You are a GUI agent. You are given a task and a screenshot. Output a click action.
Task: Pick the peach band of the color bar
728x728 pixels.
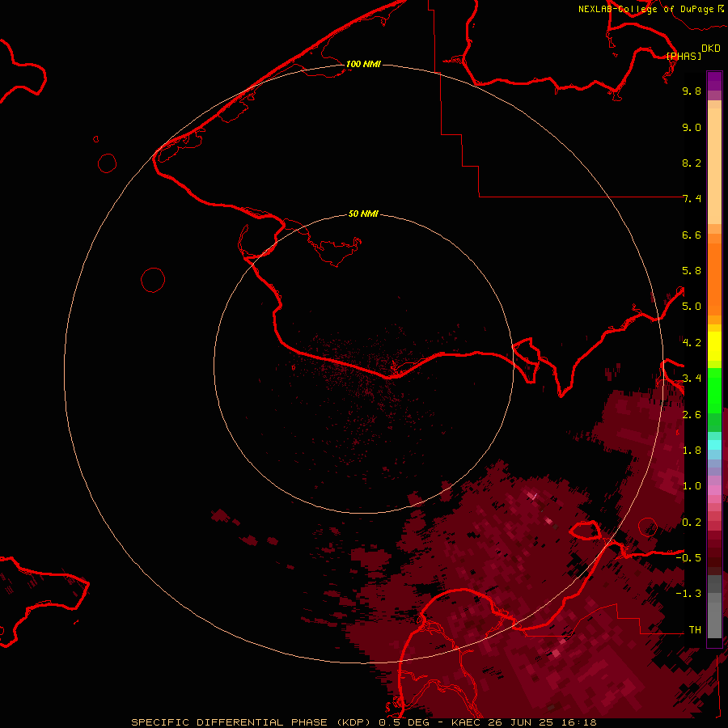pyautogui.click(x=714, y=166)
